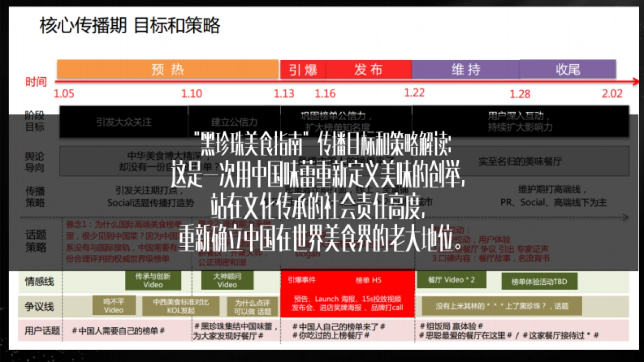Click the red 引爆 phase block
The height and width of the screenshot is (362, 644).
coord(303,70)
